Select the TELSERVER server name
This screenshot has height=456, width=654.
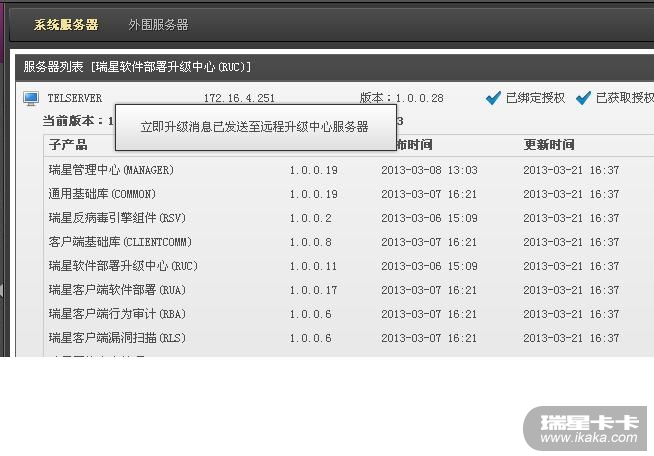[x=75, y=98]
